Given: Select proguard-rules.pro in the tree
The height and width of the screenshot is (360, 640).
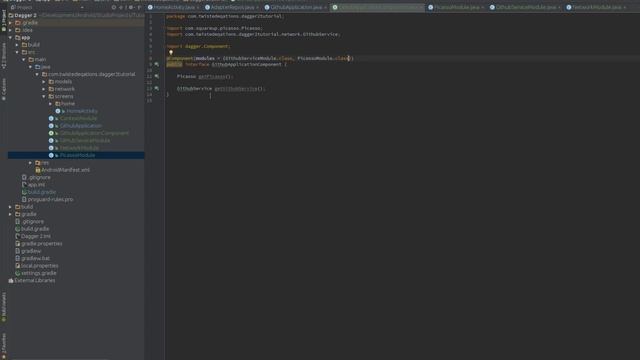Looking at the screenshot, I should coord(51,199).
